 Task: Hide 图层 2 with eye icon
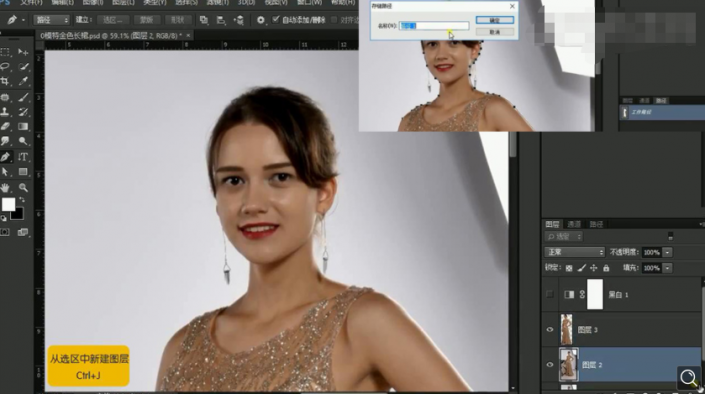pos(549,365)
